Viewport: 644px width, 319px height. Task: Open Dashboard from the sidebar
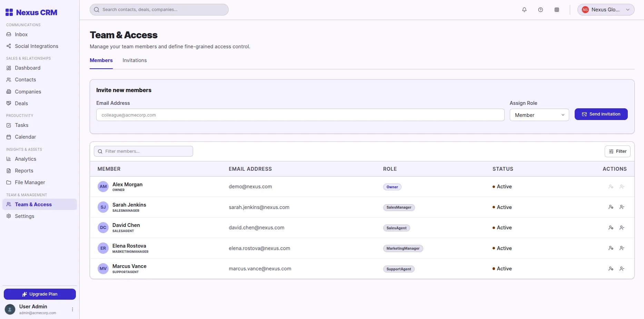pyautogui.click(x=39, y=68)
